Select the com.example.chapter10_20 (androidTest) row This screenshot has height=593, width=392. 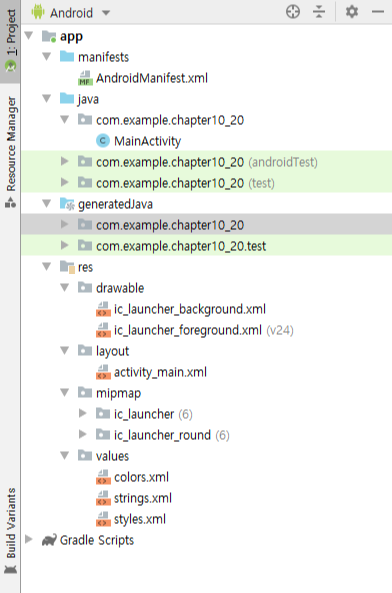tap(206, 162)
